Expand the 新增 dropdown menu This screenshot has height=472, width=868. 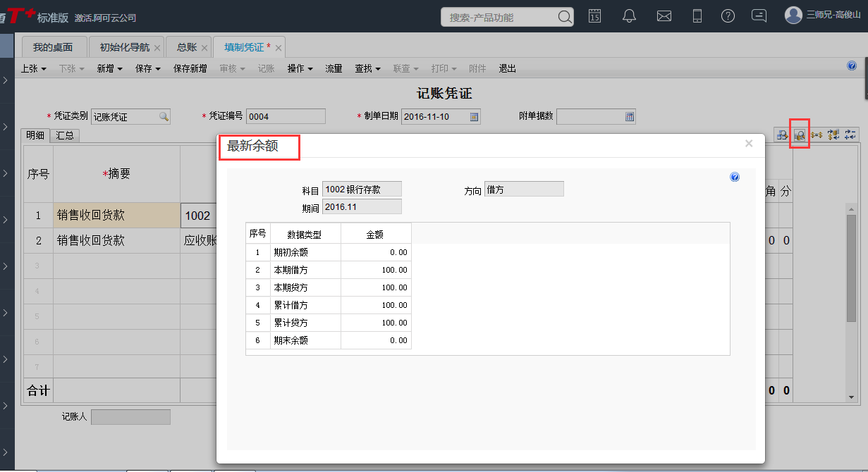[x=106, y=68]
